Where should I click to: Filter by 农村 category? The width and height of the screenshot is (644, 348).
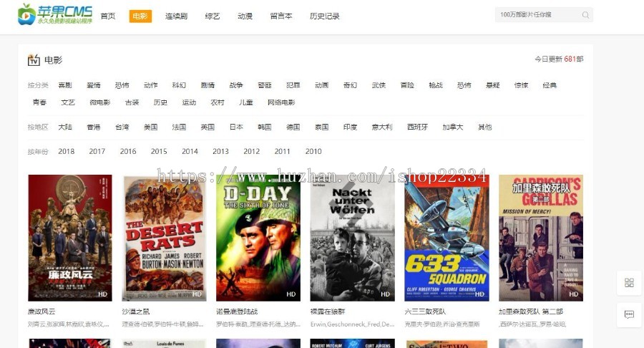pyautogui.click(x=218, y=102)
